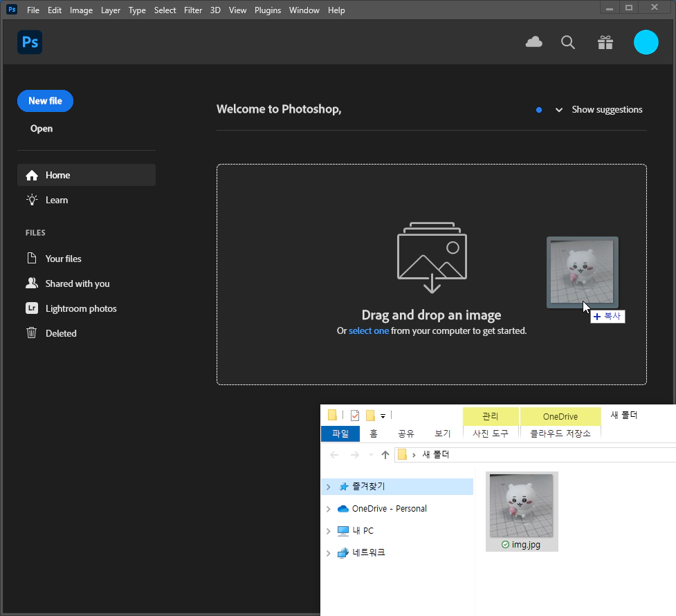
Task: Expand the OneDrive - Personal tree node
Action: coord(329,509)
